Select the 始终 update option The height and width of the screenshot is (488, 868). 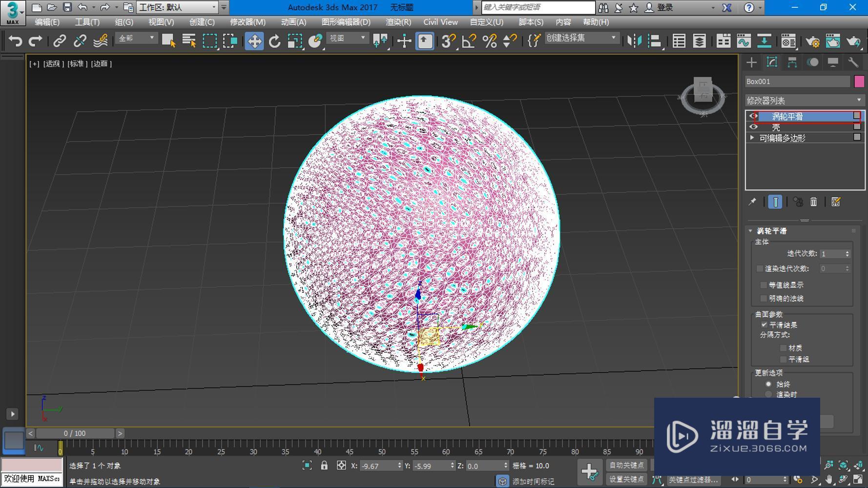(x=768, y=384)
